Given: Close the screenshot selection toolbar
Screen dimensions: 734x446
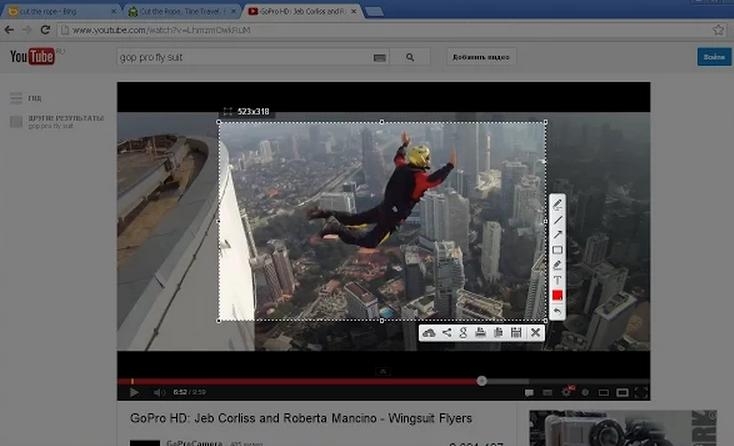Looking at the screenshot, I should 536,333.
